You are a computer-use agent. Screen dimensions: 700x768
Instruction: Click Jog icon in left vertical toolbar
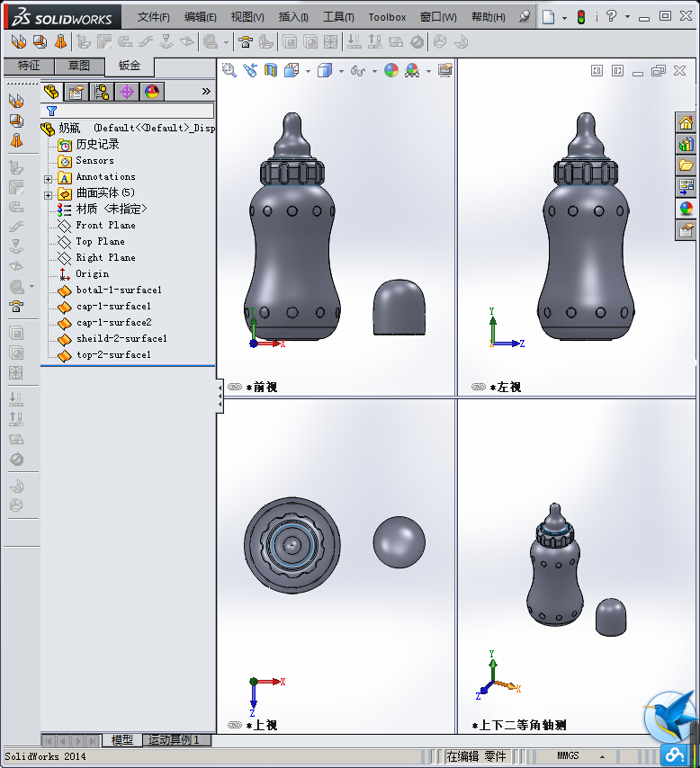(x=16, y=227)
